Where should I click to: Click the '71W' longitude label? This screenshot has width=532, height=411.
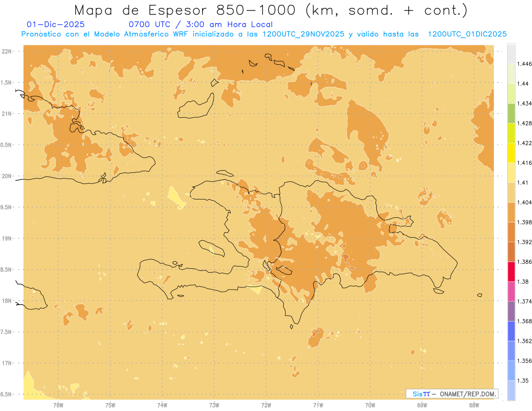[x=318, y=405]
